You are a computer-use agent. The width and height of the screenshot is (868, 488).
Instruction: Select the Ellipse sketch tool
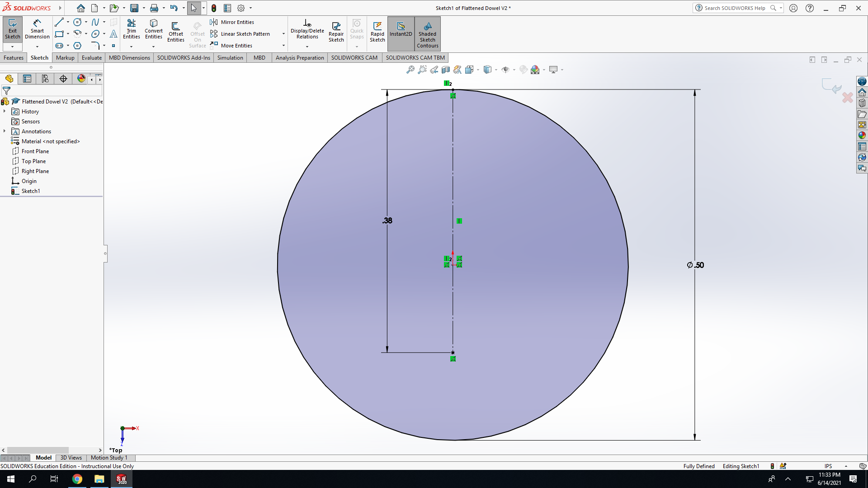[x=95, y=34]
